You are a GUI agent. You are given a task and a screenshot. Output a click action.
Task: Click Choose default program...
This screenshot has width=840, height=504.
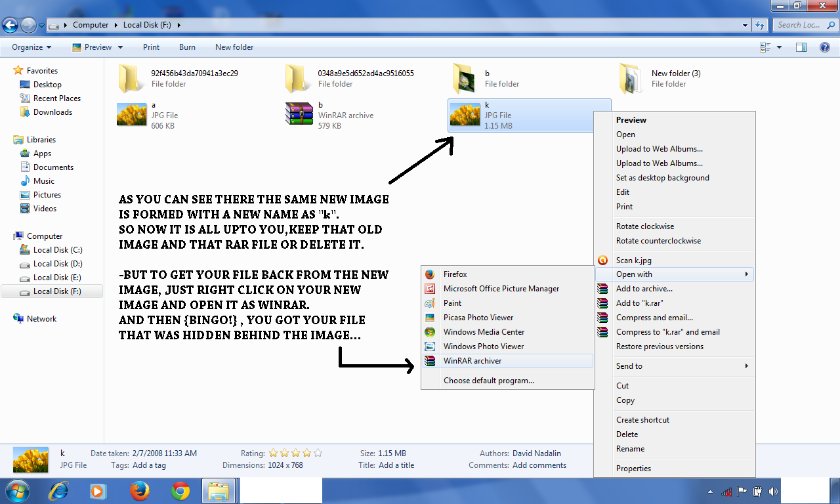[507, 381]
